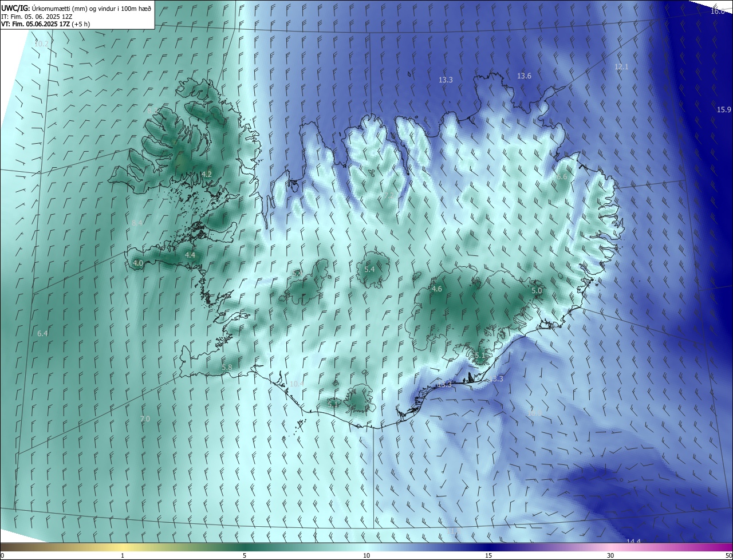Click the 4.6 value on the map
This screenshot has height=560, width=733.
(437, 289)
